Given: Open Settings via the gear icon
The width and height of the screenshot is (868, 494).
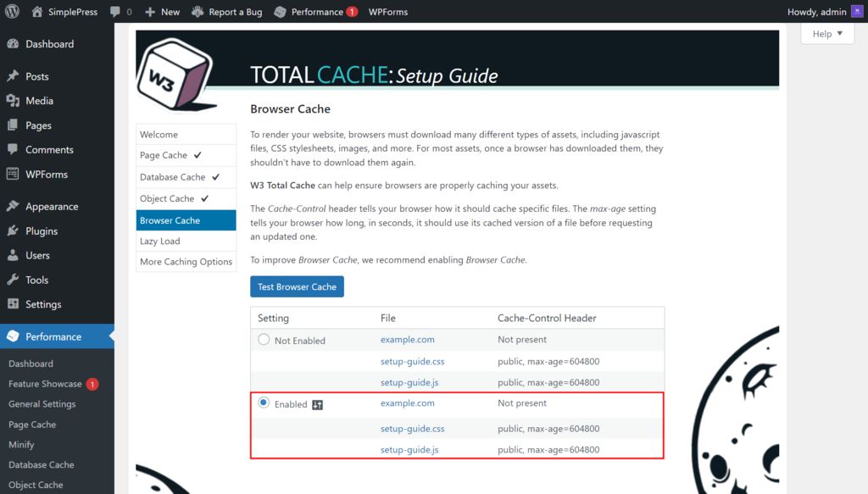Looking at the screenshot, I should click(x=12, y=304).
